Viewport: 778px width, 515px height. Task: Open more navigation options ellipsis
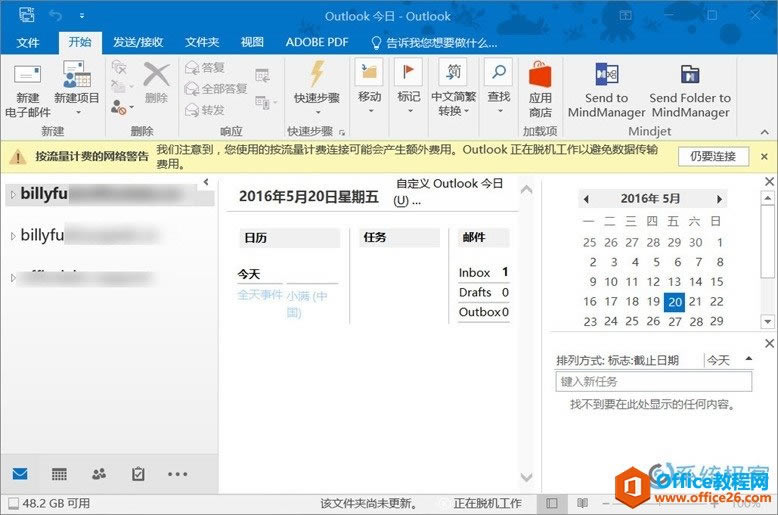[x=178, y=474]
